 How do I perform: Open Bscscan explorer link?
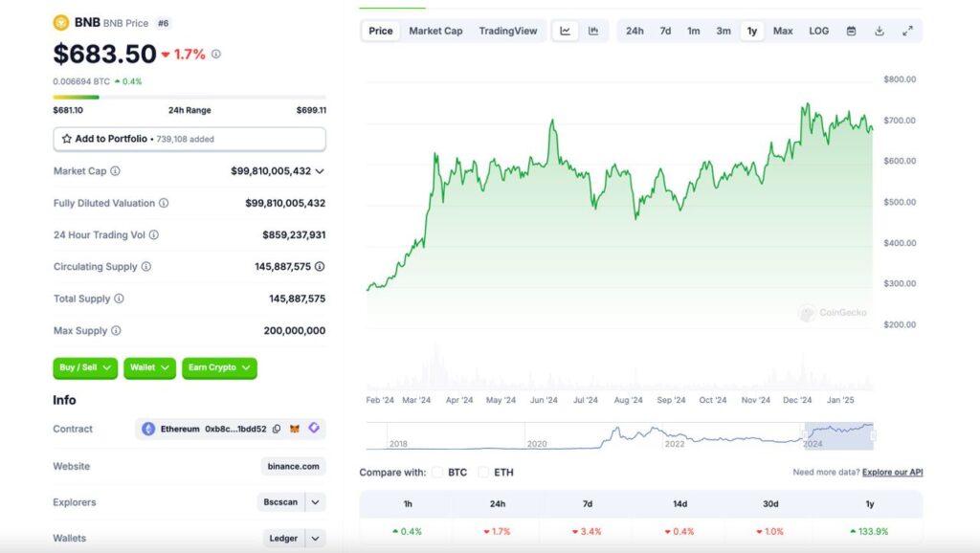(280, 502)
